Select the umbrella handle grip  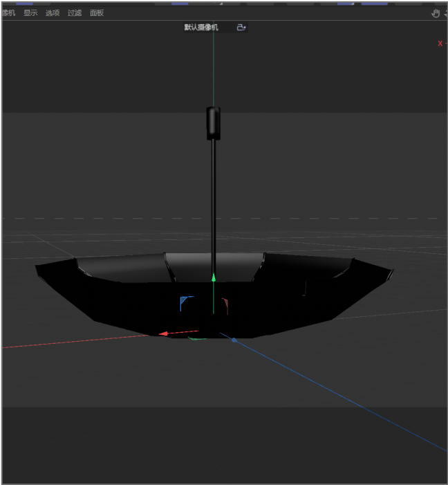click(x=214, y=123)
